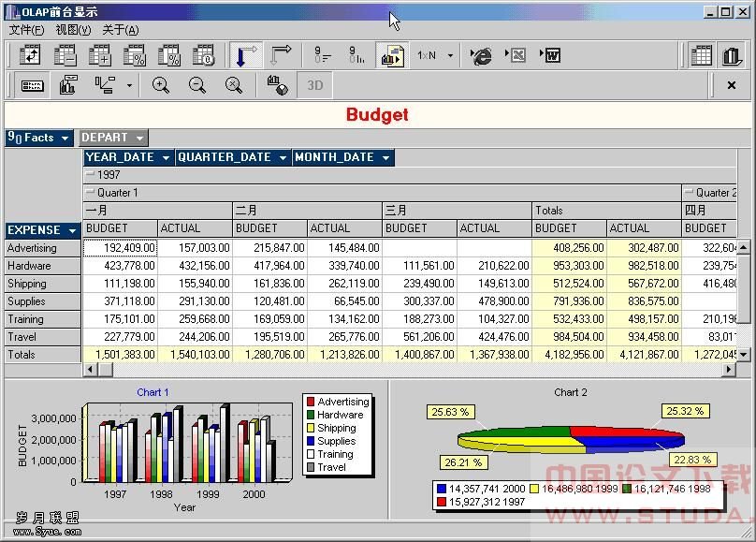Open the 关于(A) menu

[x=121, y=30]
